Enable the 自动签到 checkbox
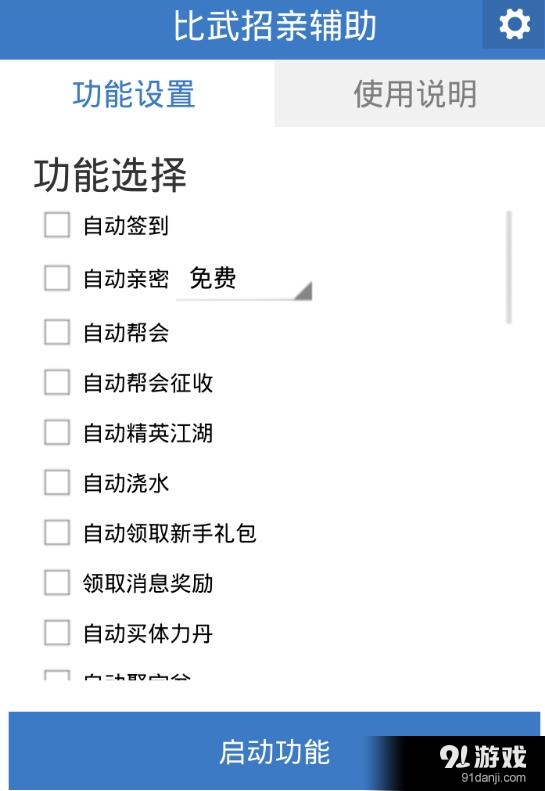 click(x=57, y=225)
